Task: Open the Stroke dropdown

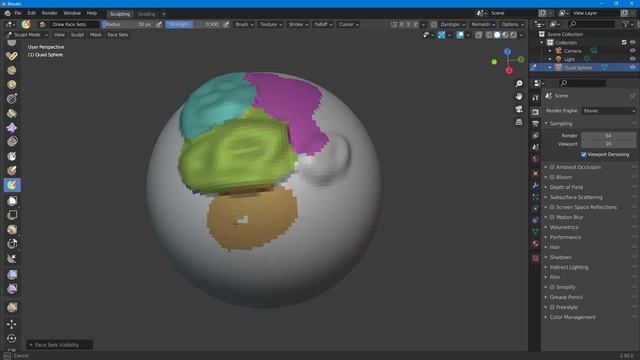Action: [x=298, y=24]
